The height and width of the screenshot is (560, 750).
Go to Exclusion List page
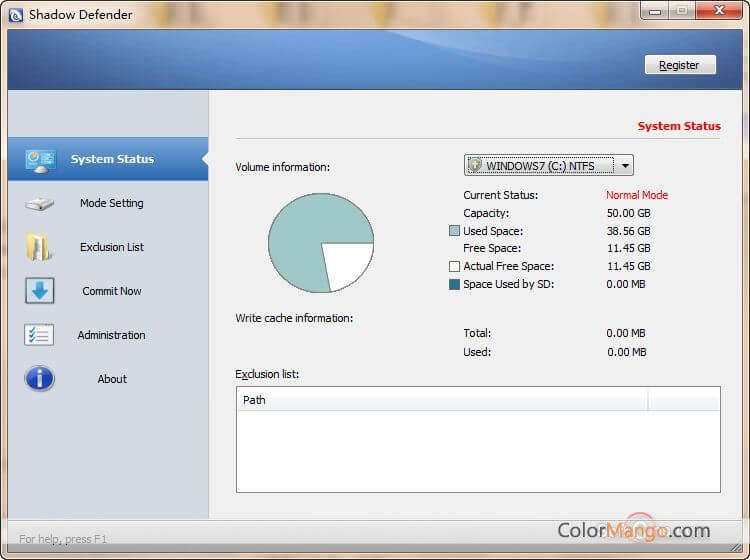[x=108, y=247]
